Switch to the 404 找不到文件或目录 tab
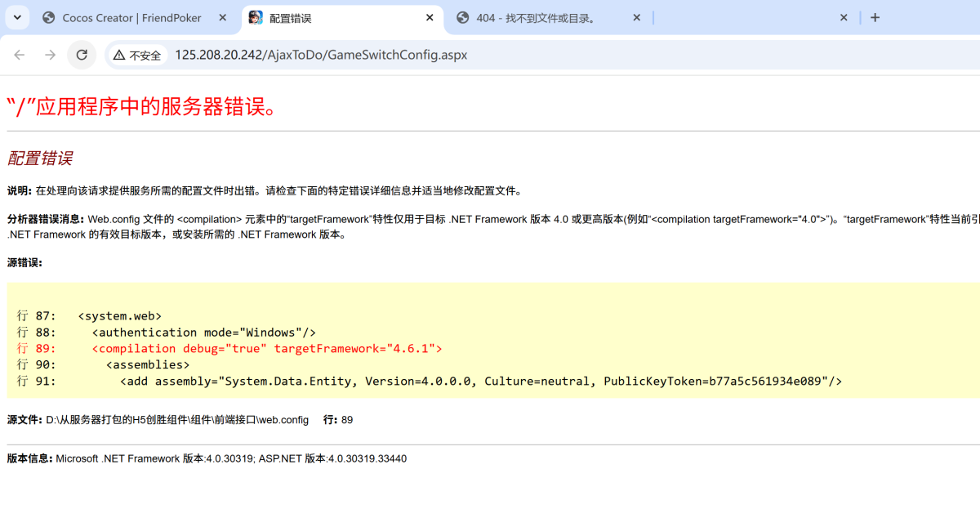The width and height of the screenshot is (980, 527). pyautogui.click(x=549, y=18)
